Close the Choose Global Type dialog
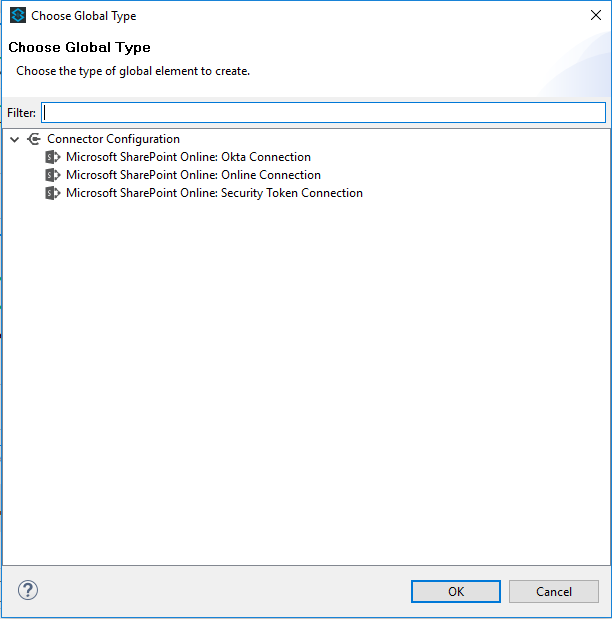 (595, 15)
